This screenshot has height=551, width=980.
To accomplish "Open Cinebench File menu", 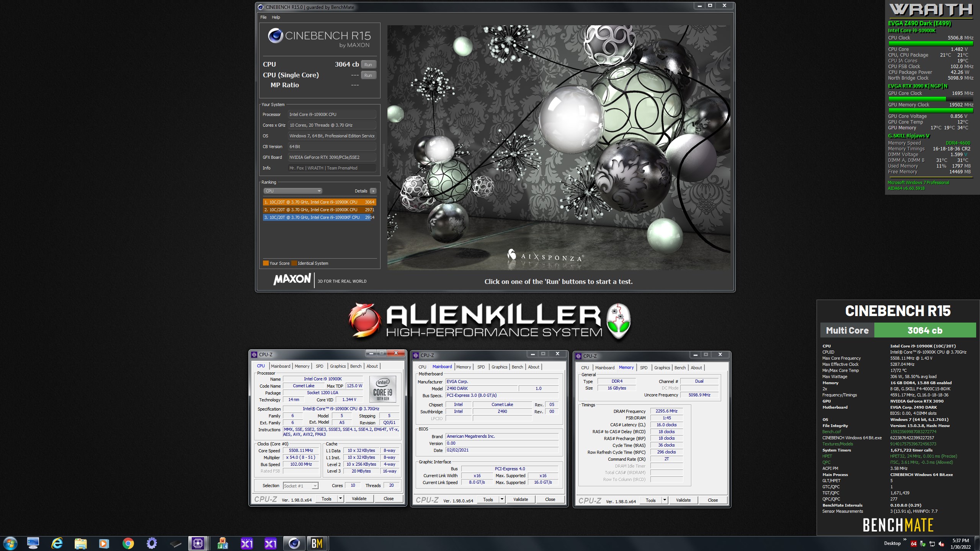I will pyautogui.click(x=263, y=17).
